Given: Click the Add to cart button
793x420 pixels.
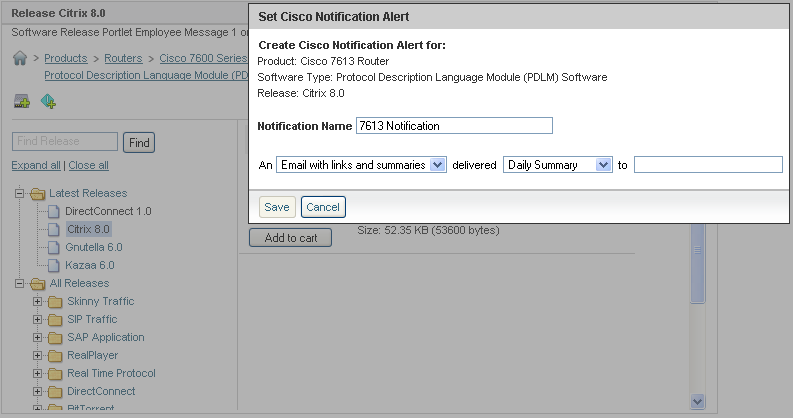Looking at the screenshot, I should [290, 238].
